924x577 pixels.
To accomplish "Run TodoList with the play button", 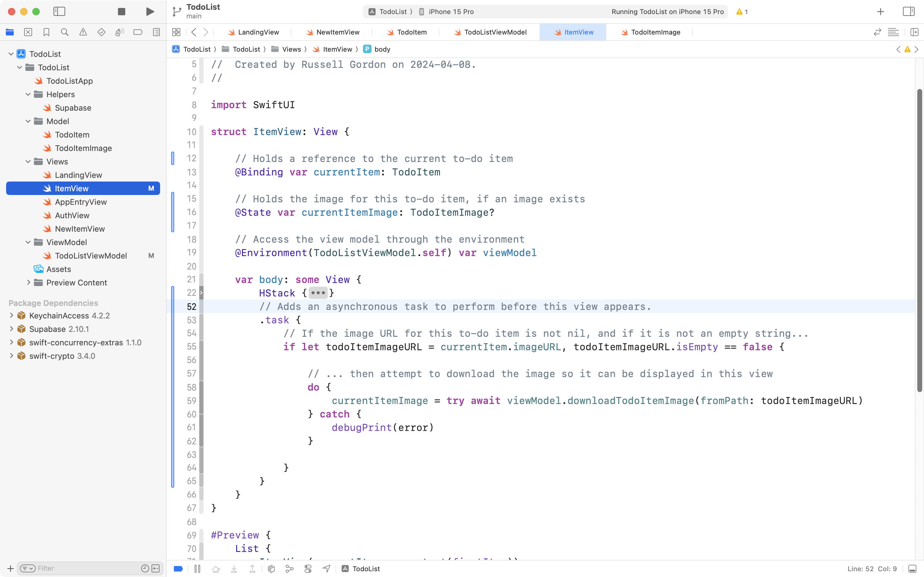I will (x=149, y=11).
